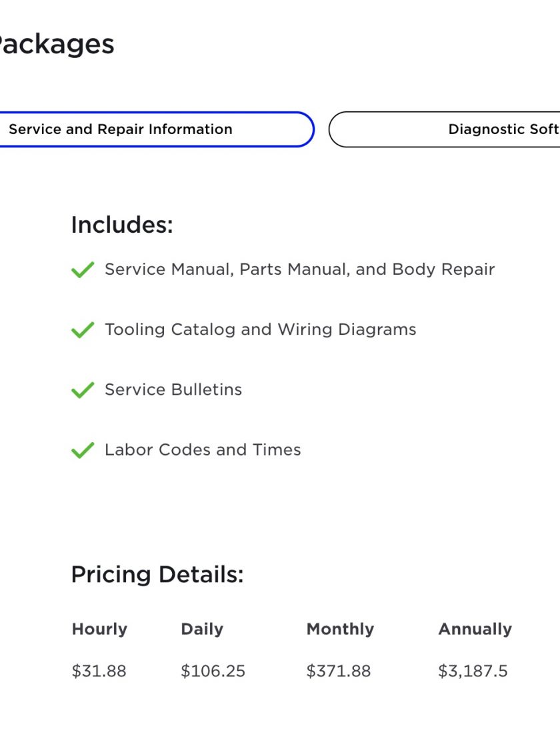Click the Service Manual, Parts Manual text

tap(299, 269)
